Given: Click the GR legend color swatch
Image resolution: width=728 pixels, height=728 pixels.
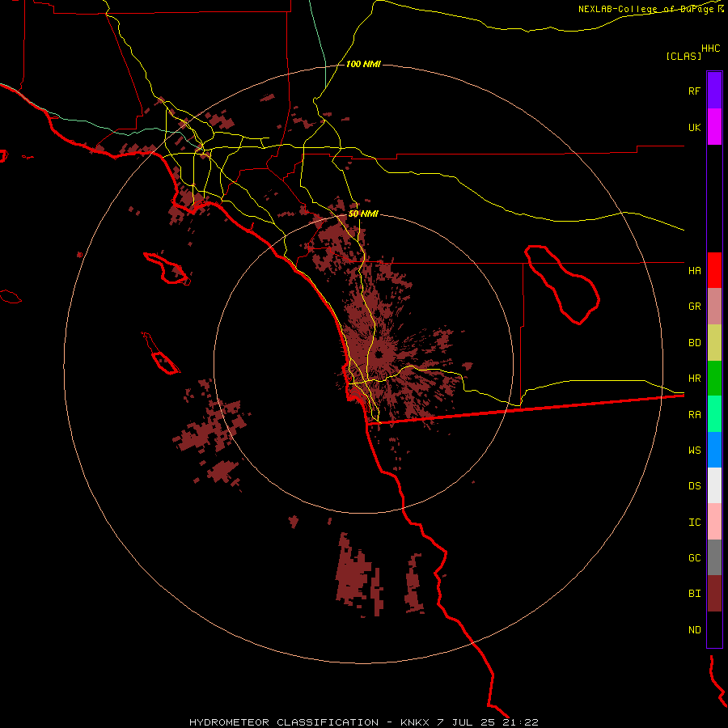Looking at the screenshot, I should [x=714, y=307].
